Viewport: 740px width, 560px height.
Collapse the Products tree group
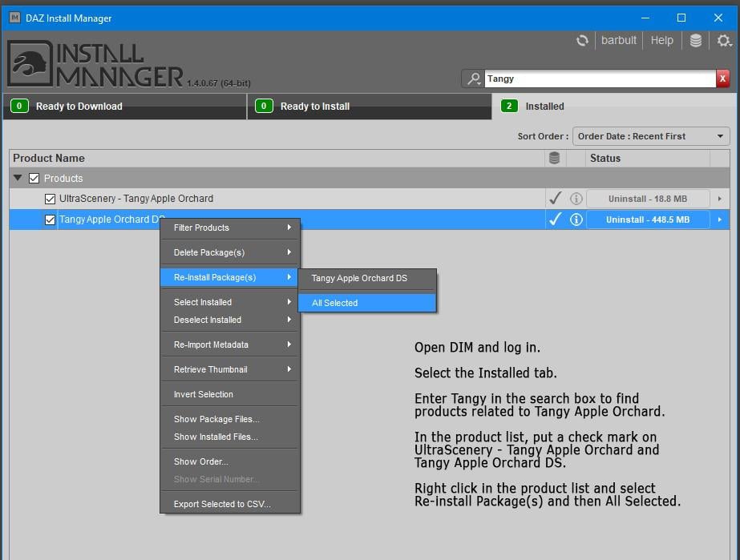(18, 178)
